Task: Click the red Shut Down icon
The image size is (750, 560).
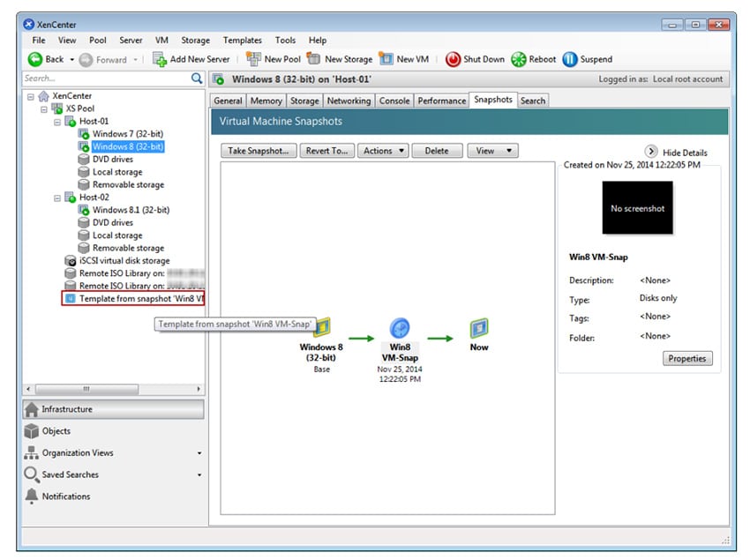Action: pyautogui.click(x=453, y=59)
